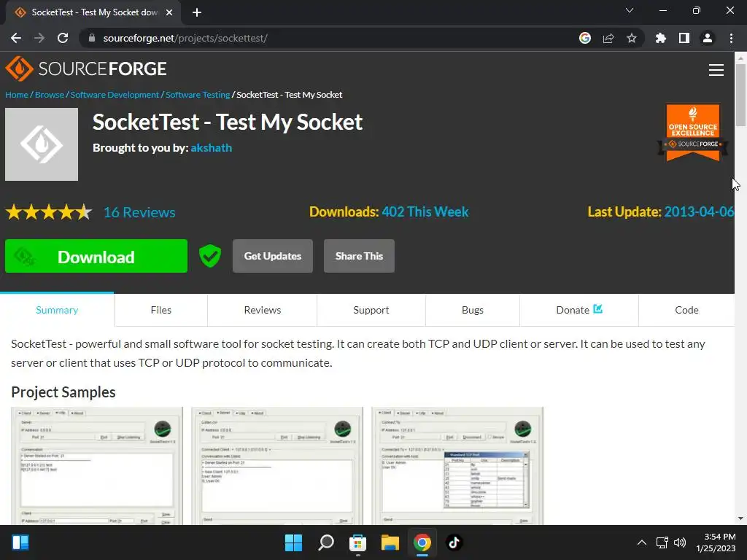The image size is (747, 560).
Task: Open the volume control in system tray
Action: 680,542
